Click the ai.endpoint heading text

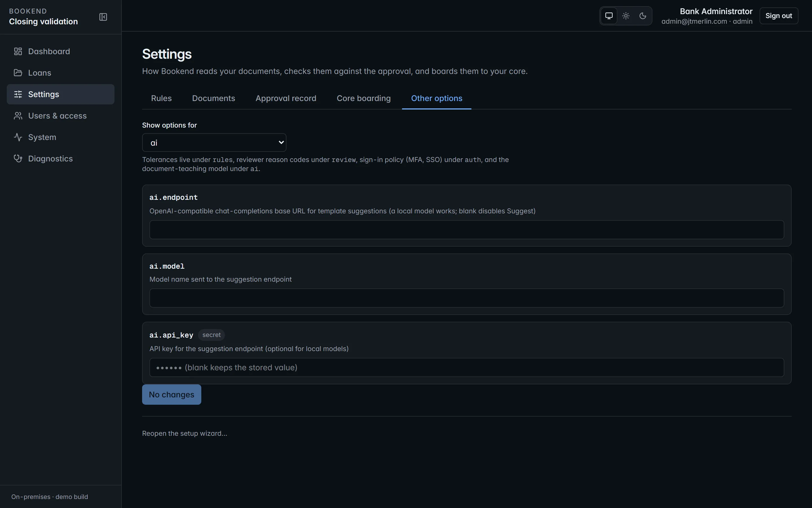173,198
